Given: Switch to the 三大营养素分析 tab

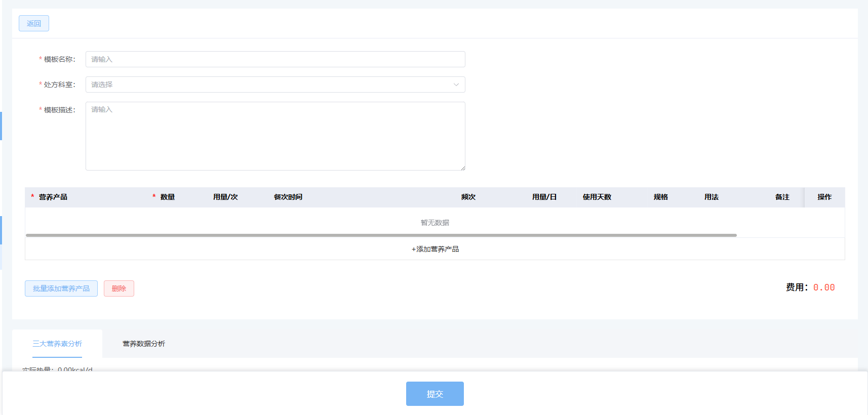Looking at the screenshot, I should [57, 344].
